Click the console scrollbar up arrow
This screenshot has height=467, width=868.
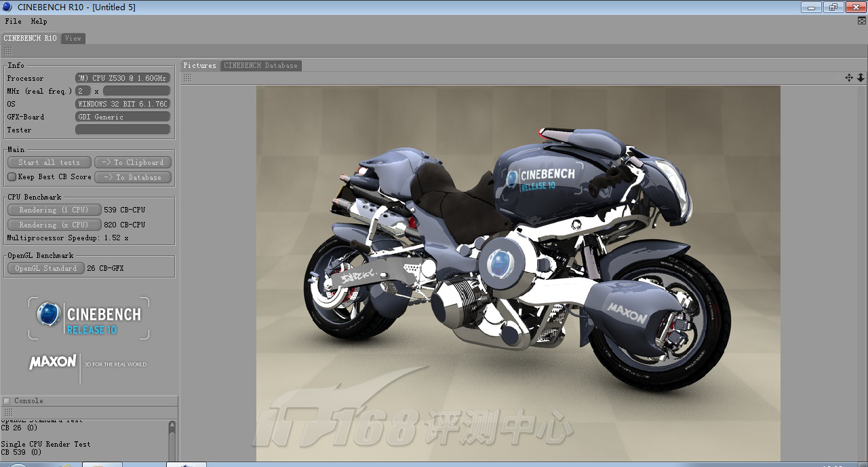tap(172, 426)
